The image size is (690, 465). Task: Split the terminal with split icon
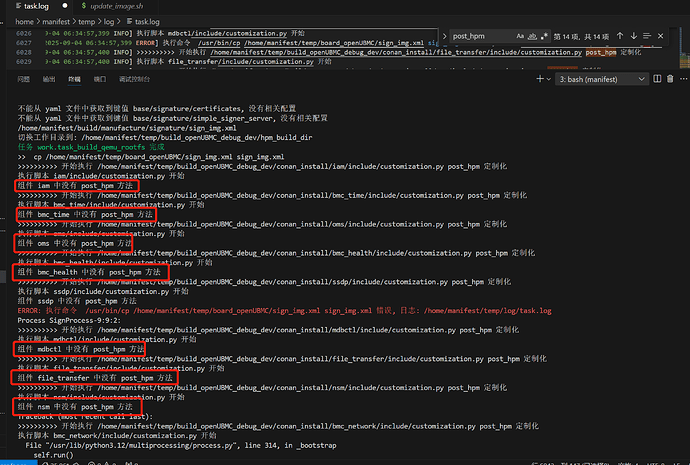pyautogui.click(x=657, y=79)
